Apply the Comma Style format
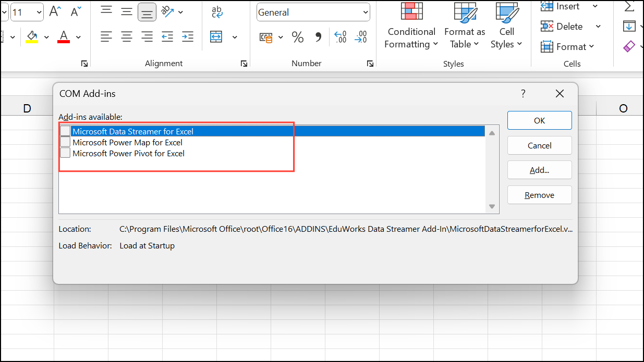 [x=319, y=37]
